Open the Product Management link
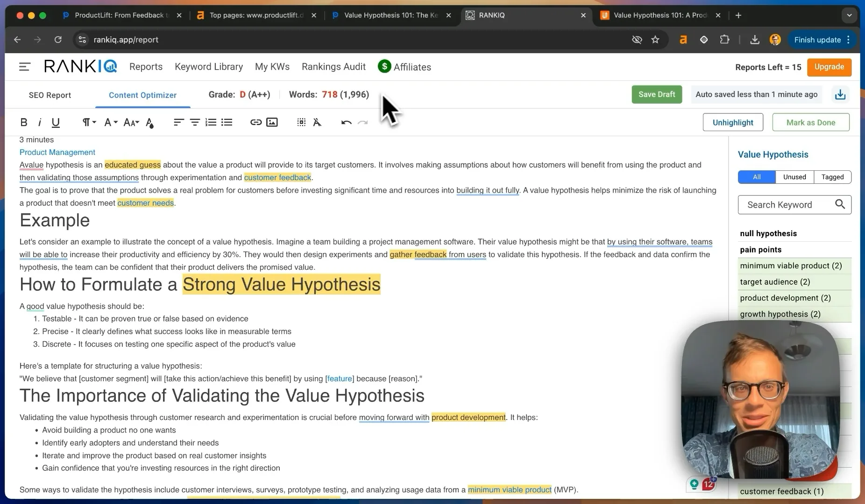Viewport: 865px width, 504px height. pos(57,152)
